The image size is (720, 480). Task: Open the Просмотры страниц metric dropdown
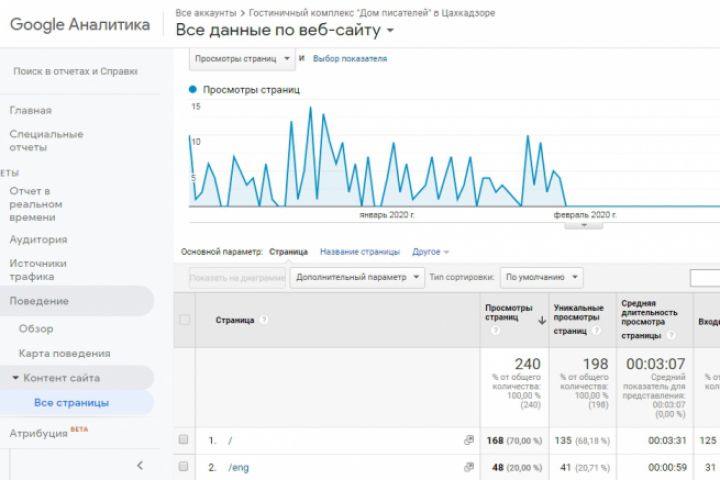pyautogui.click(x=242, y=59)
